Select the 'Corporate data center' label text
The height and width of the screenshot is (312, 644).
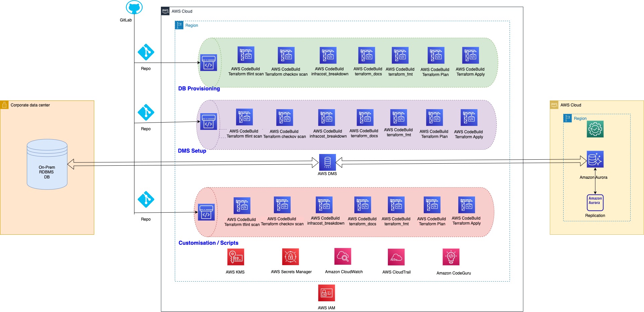pyautogui.click(x=30, y=105)
